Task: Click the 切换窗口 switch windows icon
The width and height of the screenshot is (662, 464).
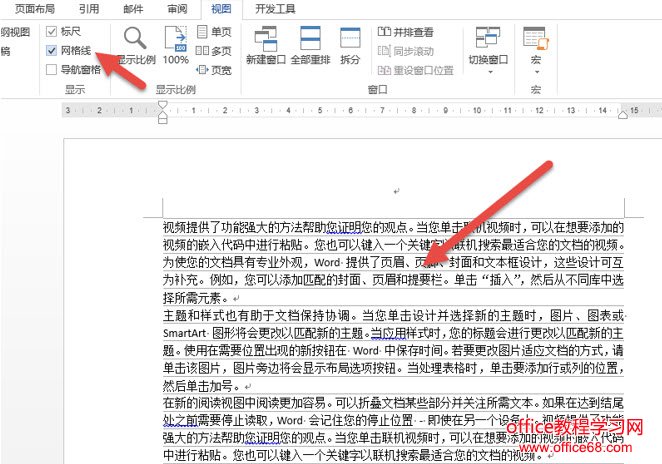Action: (488, 37)
